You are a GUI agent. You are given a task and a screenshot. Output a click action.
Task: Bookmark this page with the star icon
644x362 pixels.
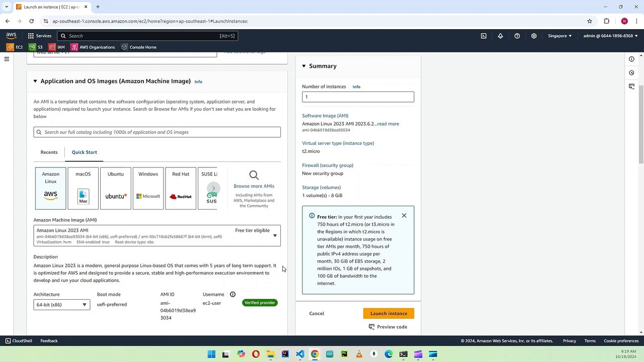click(x=590, y=21)
